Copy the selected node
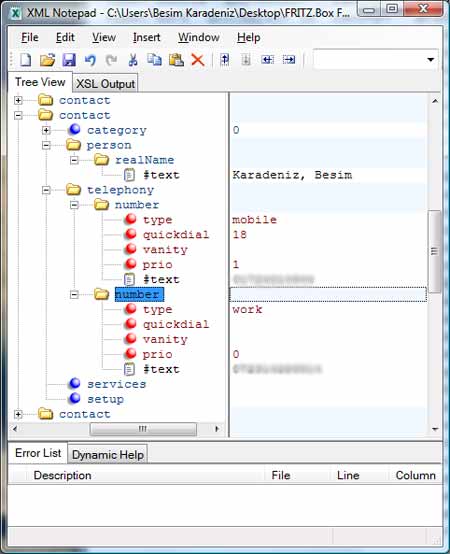450x554 pixels. click(154, 60)
